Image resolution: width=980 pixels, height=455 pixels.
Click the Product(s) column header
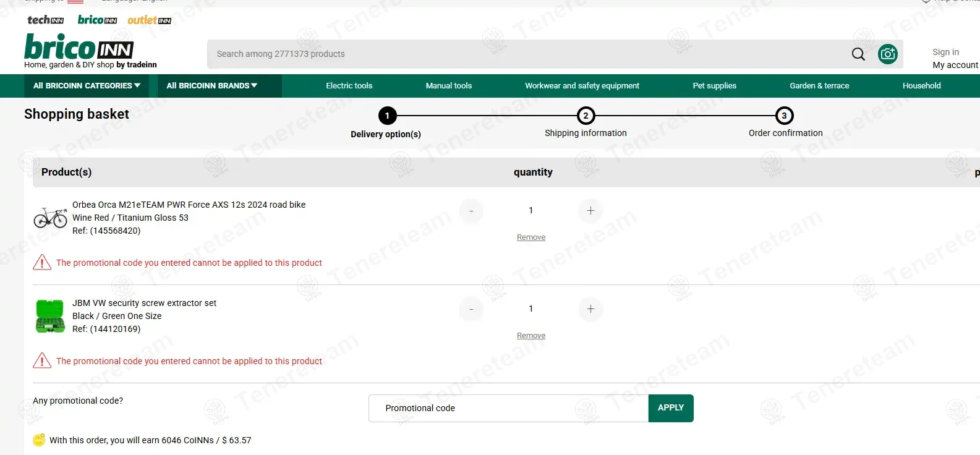click(66, 172)
